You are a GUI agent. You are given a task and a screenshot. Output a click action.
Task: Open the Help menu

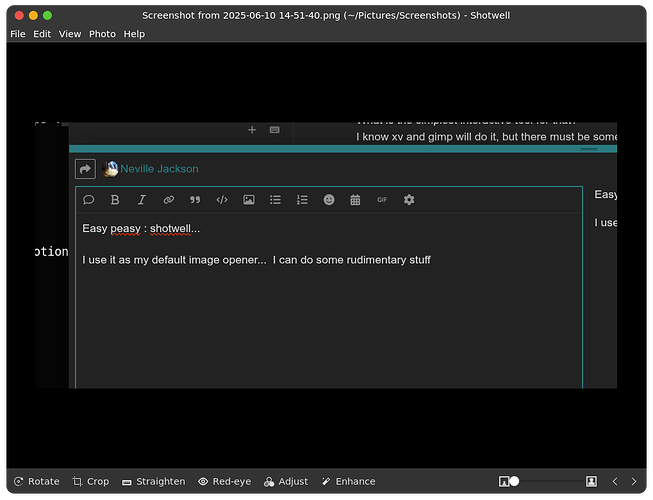click(x=134, y=34)
